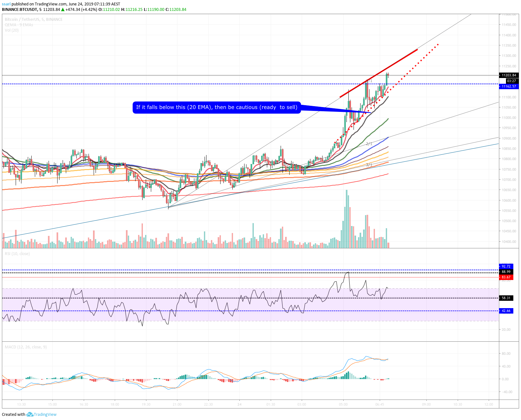
Task: Click the 12:00 time axis label
Action: click(x=489, y=404)
